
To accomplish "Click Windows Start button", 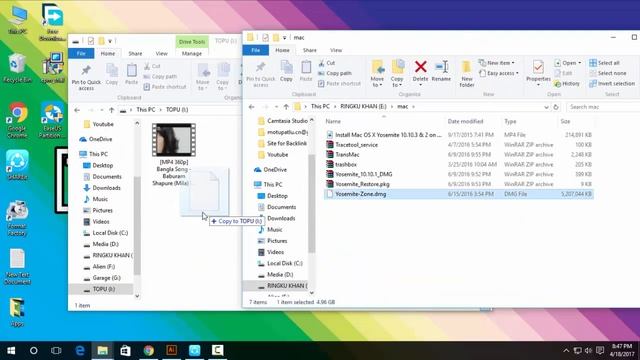I will [x=11, y=351].
